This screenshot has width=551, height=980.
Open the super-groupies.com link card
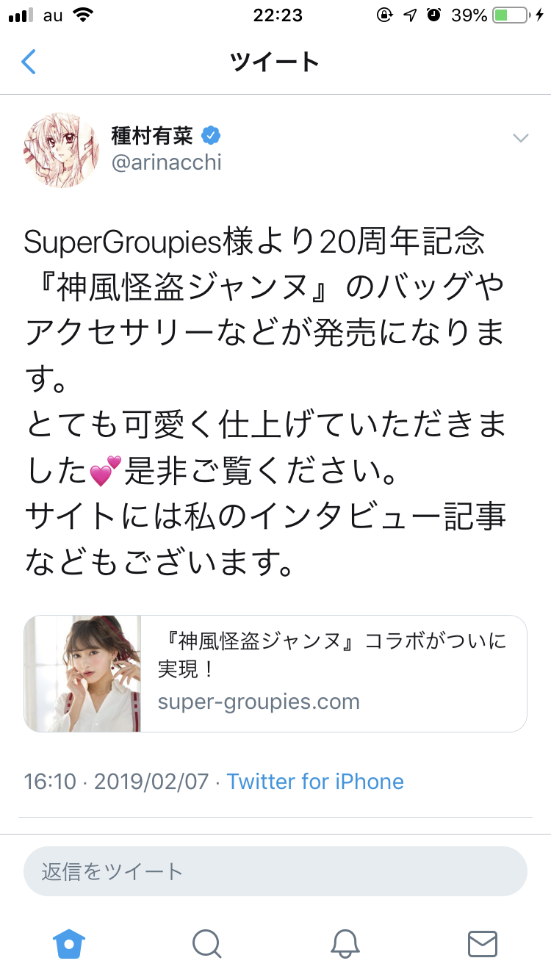point(275,674)
